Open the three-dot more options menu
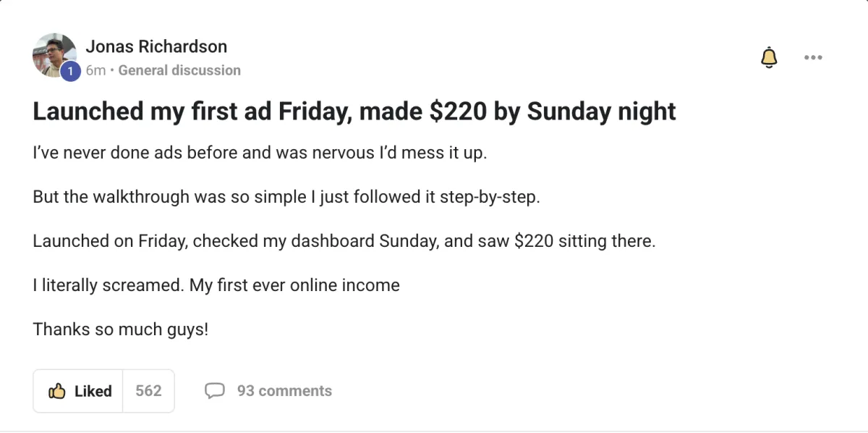 (x=813, y=58)
